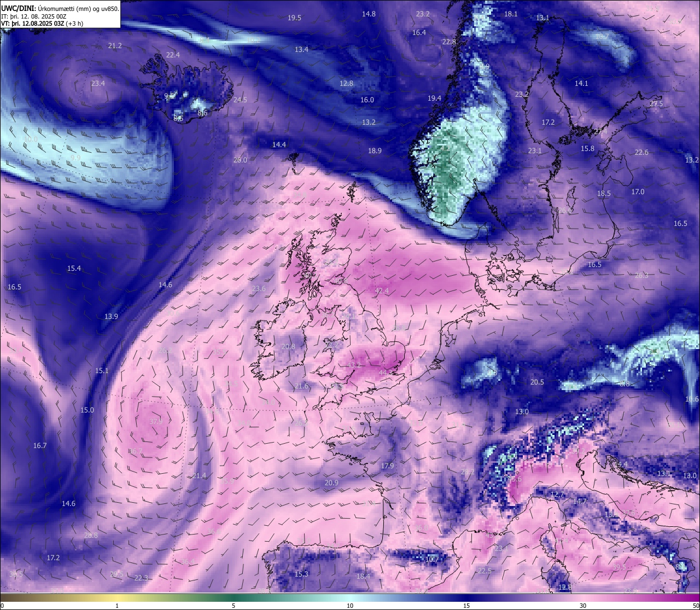700x610 pixels.
Task: Click the 10.7 value near the Pyrenees
Action: [432, 560]
